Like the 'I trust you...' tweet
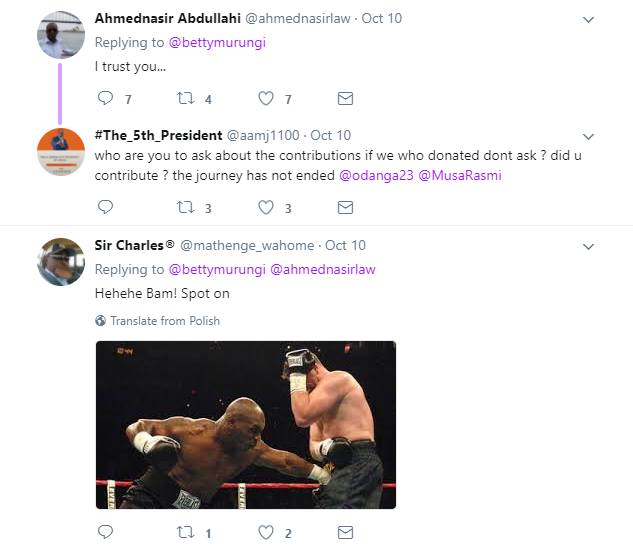The image size is (633, 550). tap(266, 98)
